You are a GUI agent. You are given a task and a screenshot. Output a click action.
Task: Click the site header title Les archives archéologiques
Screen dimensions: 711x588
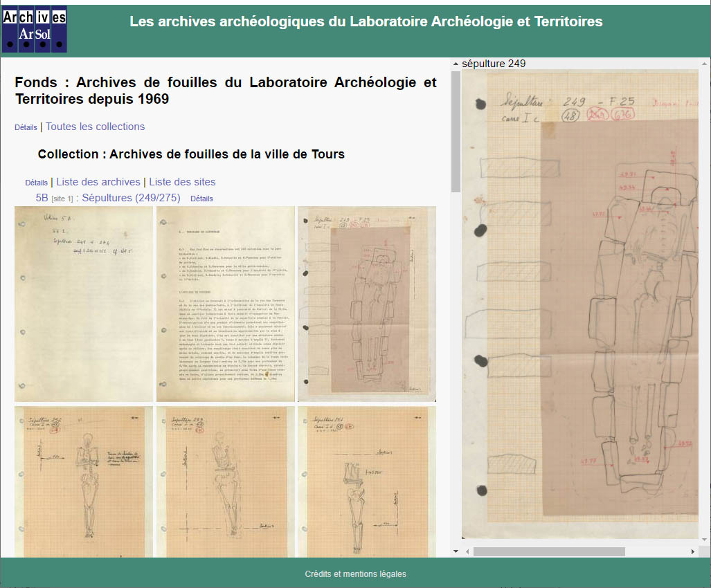pos(366,21)
